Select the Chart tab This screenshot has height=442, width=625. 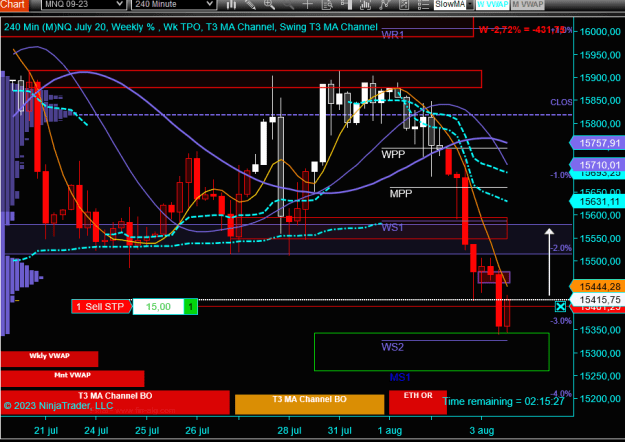pos(14,4)
